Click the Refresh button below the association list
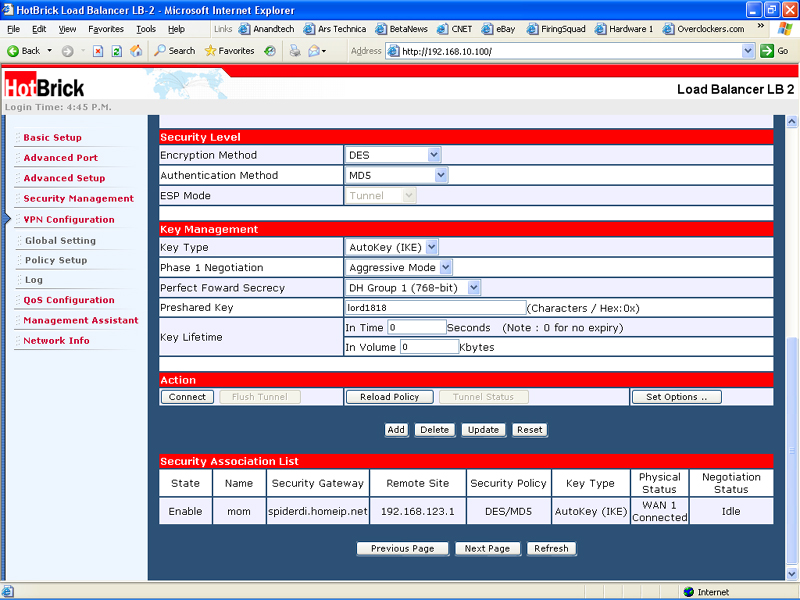800x600 pixels. coord(552,548)
